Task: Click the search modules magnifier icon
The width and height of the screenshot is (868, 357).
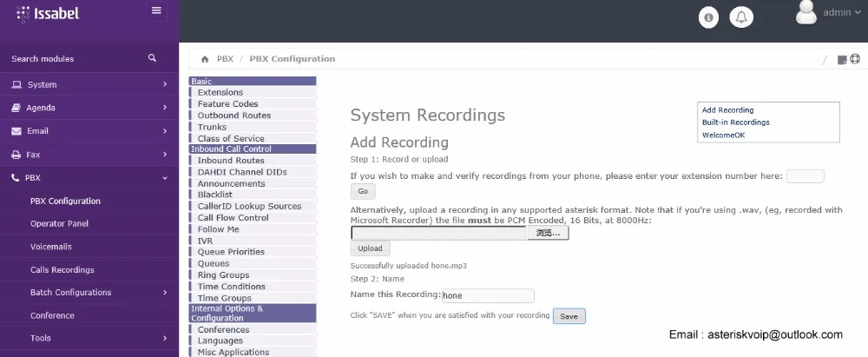Action: click(152, 58)
